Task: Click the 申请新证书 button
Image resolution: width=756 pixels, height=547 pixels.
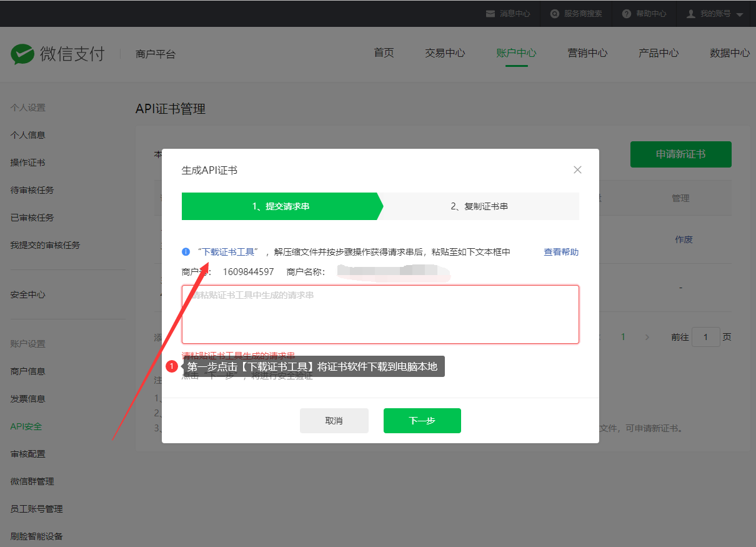Action: coord(681,154)
